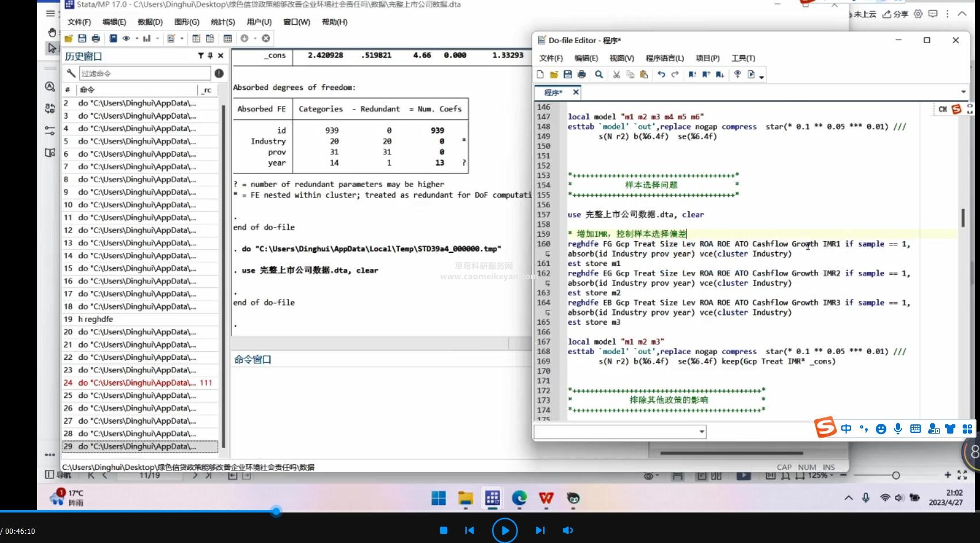
Task: Skip to previous video in player
Action: click(470, 530)
